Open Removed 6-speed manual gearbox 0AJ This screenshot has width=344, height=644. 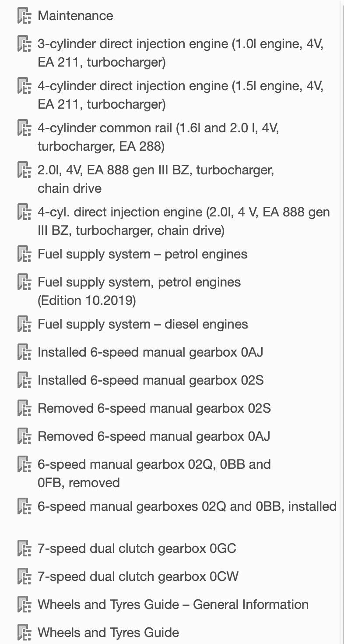[154, 436]
